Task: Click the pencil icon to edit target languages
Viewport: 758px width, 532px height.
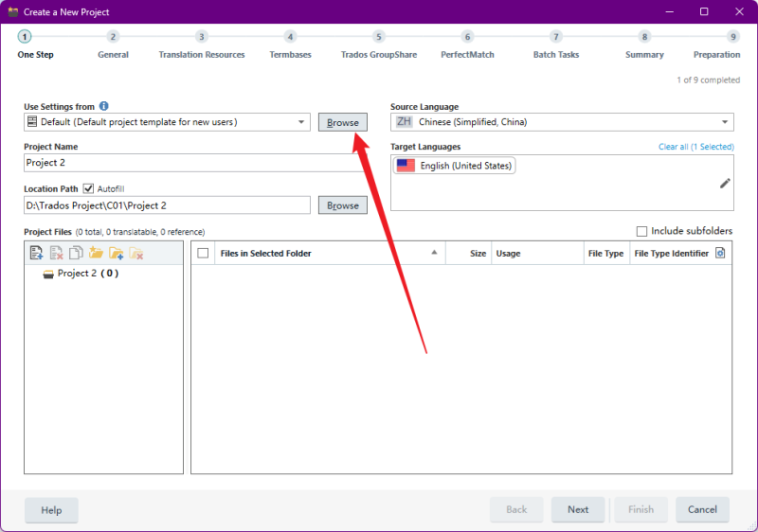Action: [725, 183]
